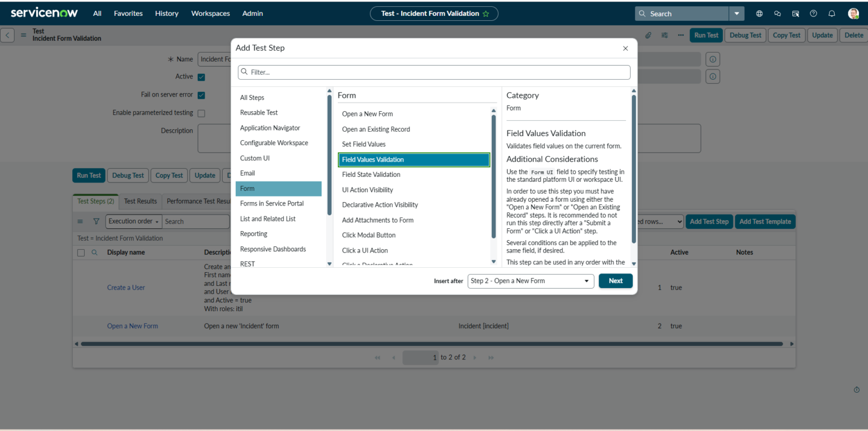
Task: Add the page to favorites using the star icon
Action: coord(486,14)
